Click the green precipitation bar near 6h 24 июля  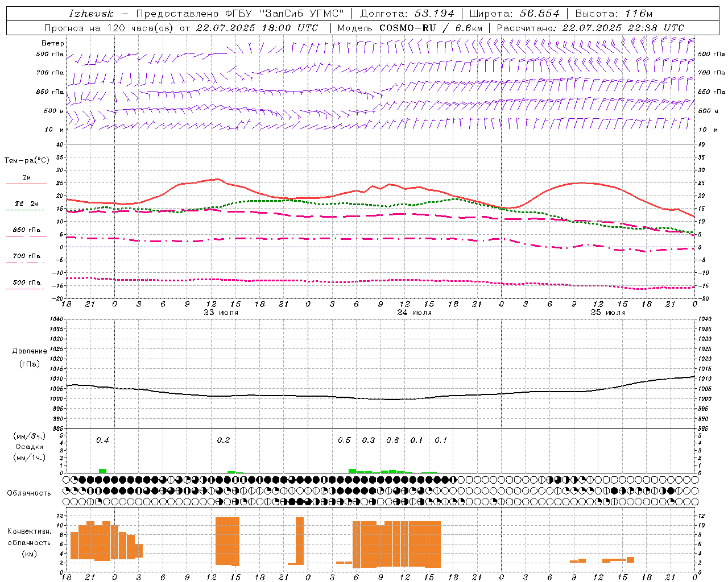tap(353, 471)
